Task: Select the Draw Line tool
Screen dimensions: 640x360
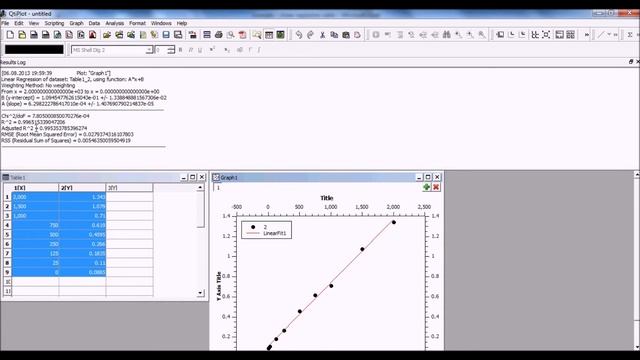Action: 601,35
